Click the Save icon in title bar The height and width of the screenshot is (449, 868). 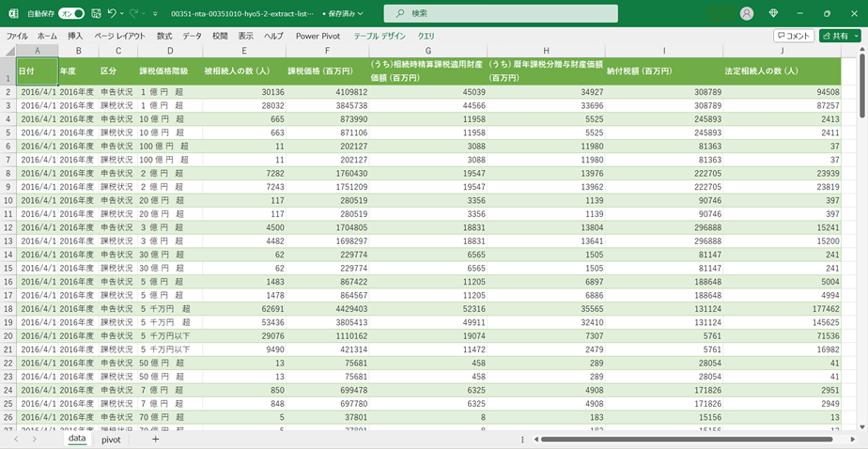click(x=94, y=13)
